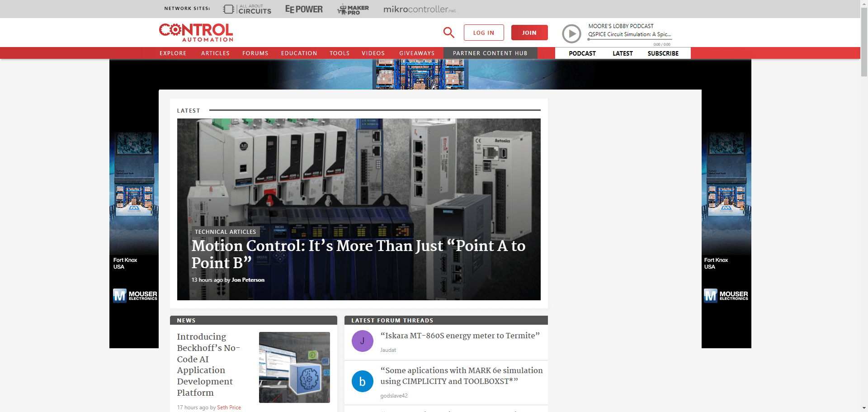
Task: Open the PARTNER CONTENT HUB
Action: click(x=490, y=53)
